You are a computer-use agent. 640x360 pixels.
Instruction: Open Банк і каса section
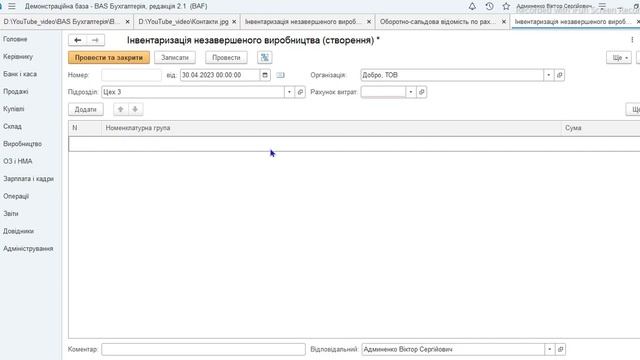tap(20, 74)
